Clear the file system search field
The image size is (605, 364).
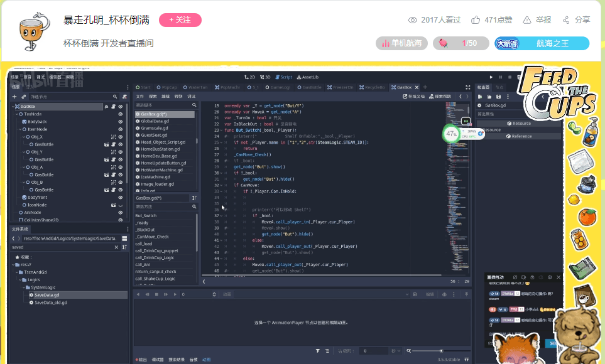(115, 247)
